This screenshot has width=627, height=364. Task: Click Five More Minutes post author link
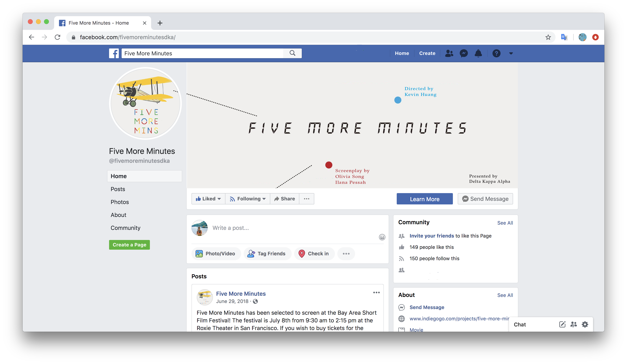(x=241, y=294)
